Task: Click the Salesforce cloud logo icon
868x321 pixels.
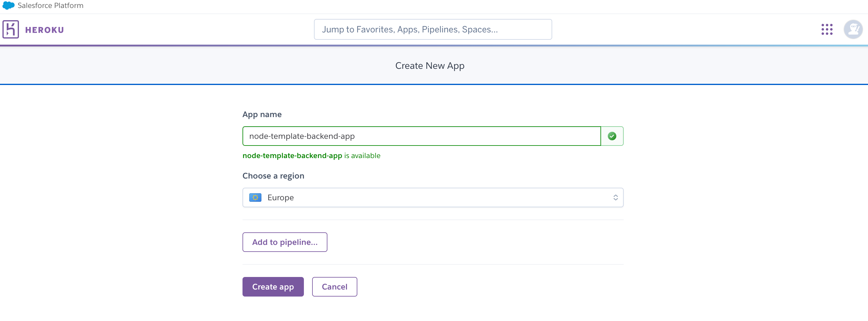Action: click(9, 6)
